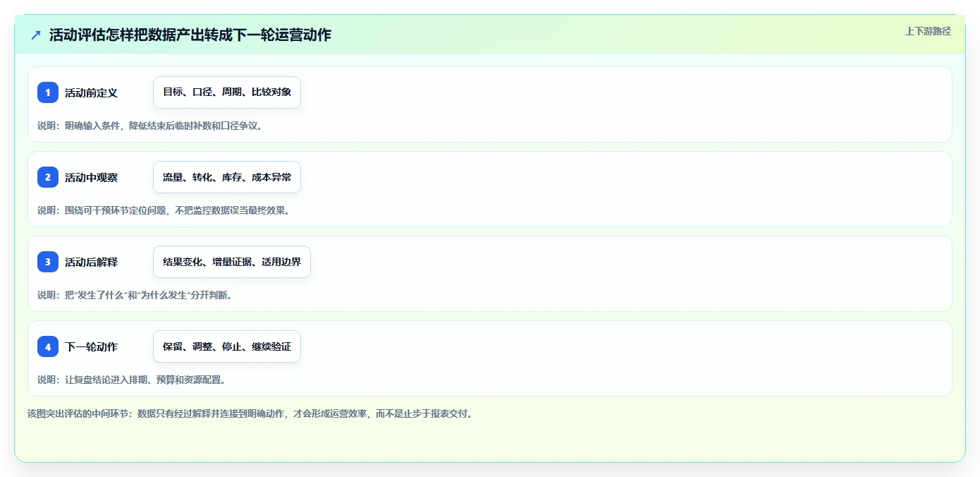
Task: Select step number 2 badge
Action: pyautogui.click(x=48, y=177)
